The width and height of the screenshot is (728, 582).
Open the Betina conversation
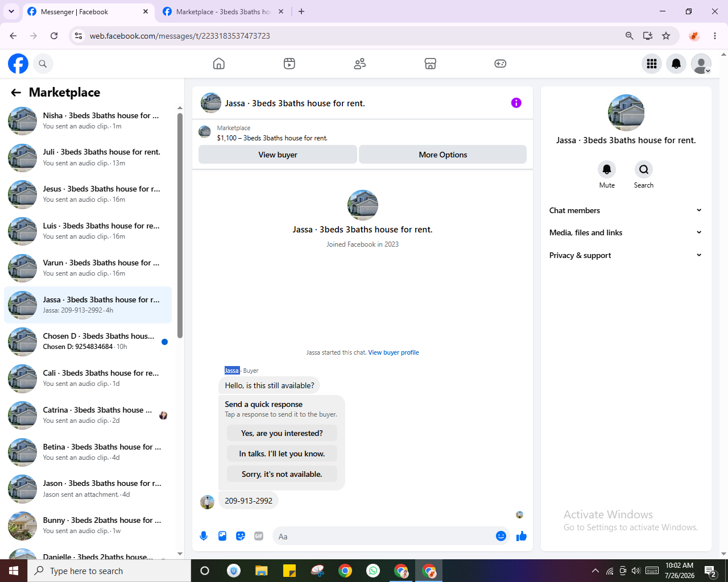click(88, 452)
